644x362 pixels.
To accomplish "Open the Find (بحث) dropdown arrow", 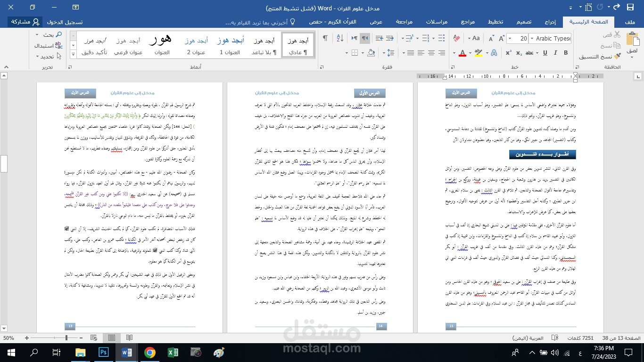I will tap(37, 35).
